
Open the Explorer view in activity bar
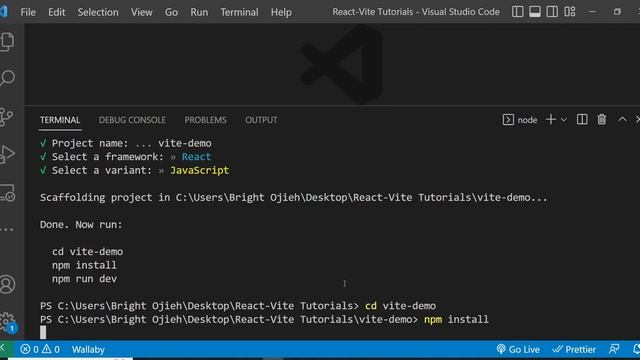[x=7, y=42]
